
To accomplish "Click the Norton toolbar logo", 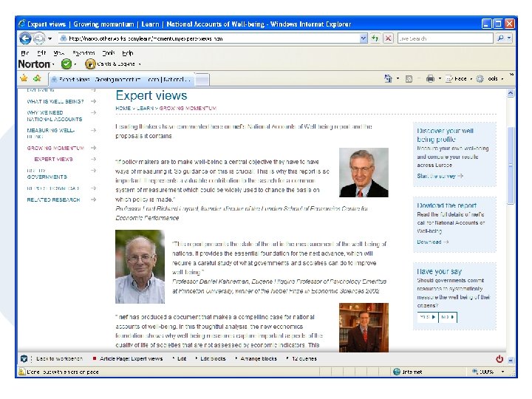I will pos(34,64).
